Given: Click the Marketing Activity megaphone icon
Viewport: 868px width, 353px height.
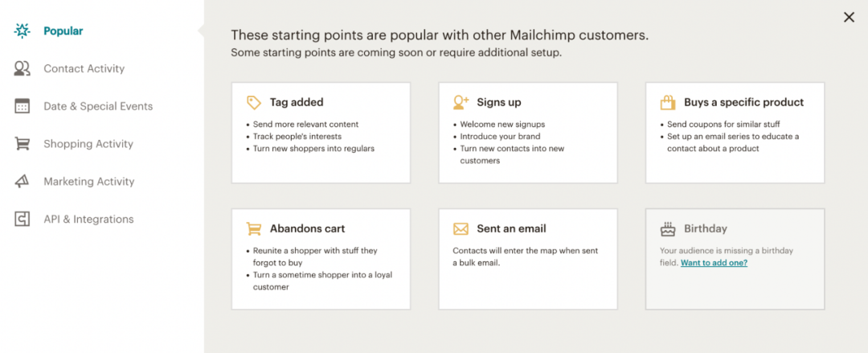Looking at the screenshot, I should click(x=23, y=182).
